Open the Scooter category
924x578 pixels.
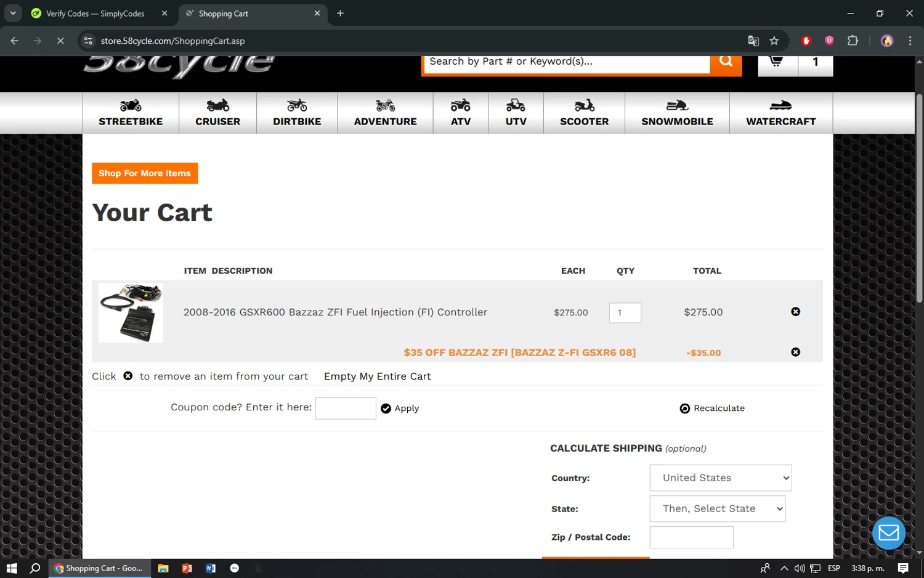pos(584,113)
